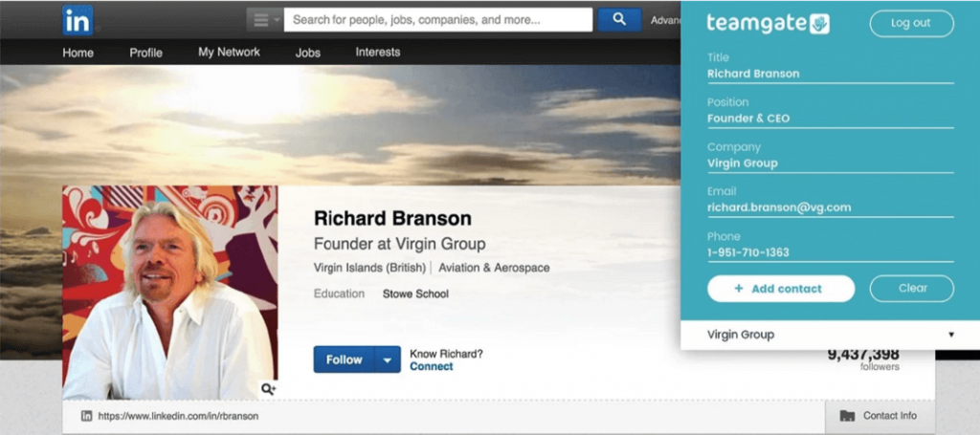Viewport: 980px width, 435px height.
Task: Edit the Position field Founder & CEO
Action: click(x=830, y=119)
